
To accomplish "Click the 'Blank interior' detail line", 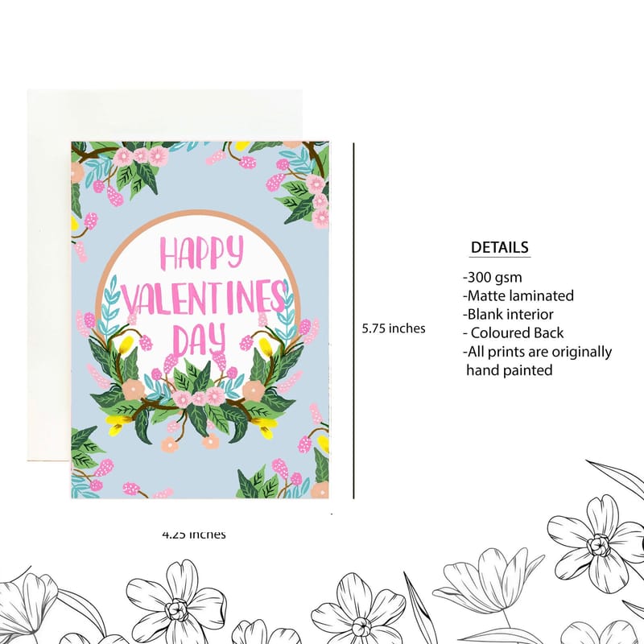I will pyautogui.click(x=508, y=314).
